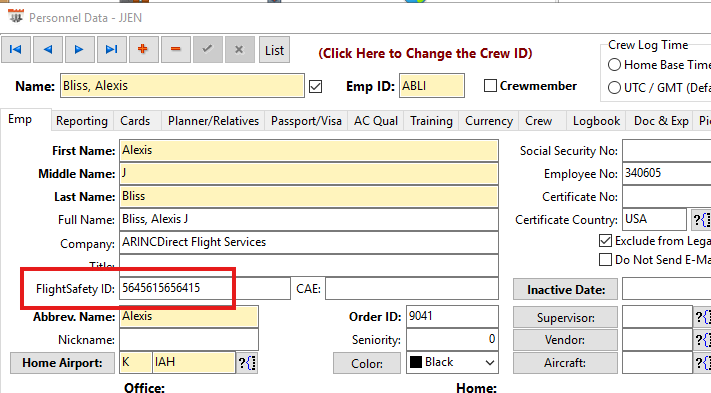Open lookup next to Home Airport field

247,363
